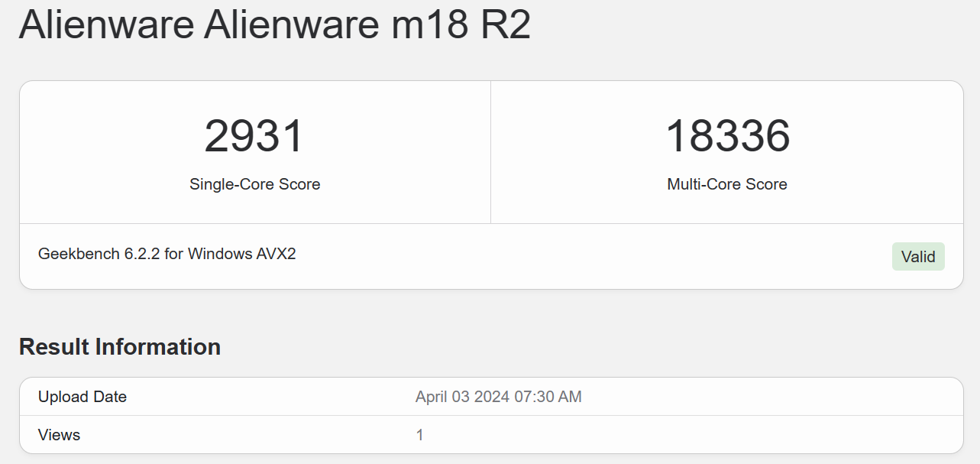Viewport: 980px width, 464px height.
Task: Select the April 03 2024 07:30 AM value
Action: point(498,397)
